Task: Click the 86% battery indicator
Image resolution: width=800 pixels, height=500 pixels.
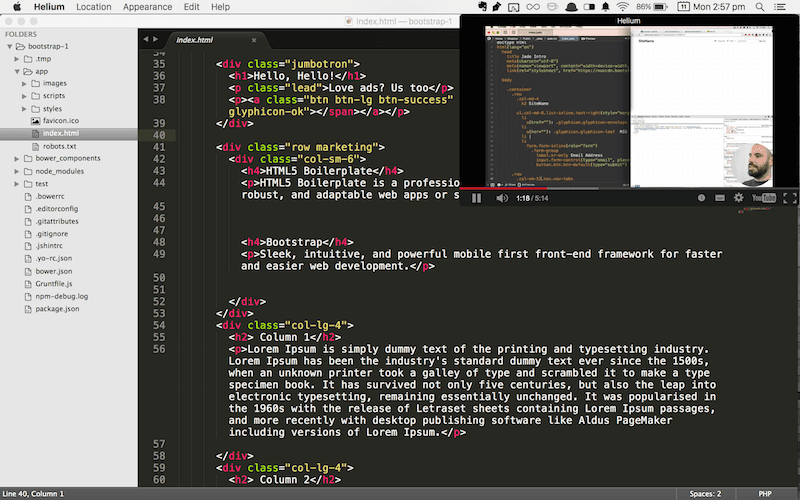Action: pyautogui.click(x=652, y=7)
